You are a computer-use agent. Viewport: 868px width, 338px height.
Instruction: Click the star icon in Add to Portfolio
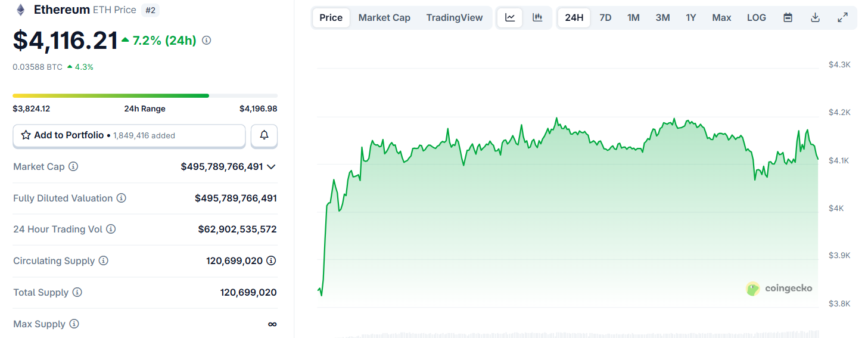tap(26, 135)
